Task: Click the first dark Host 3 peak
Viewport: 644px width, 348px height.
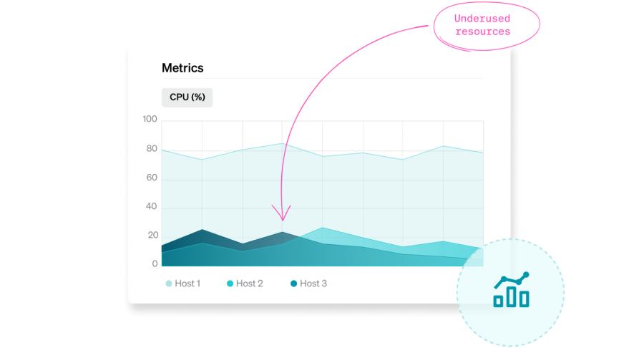Action: click(x=202, y=235)
